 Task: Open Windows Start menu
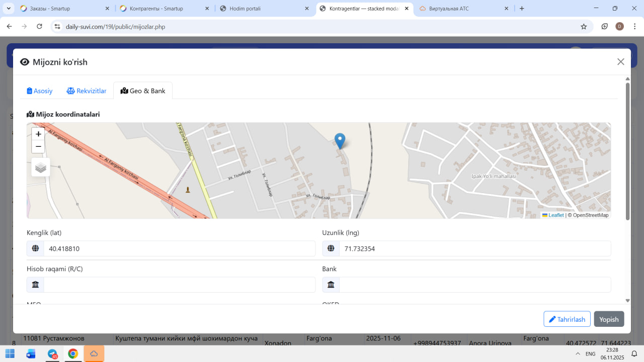(x=10, y=354)
